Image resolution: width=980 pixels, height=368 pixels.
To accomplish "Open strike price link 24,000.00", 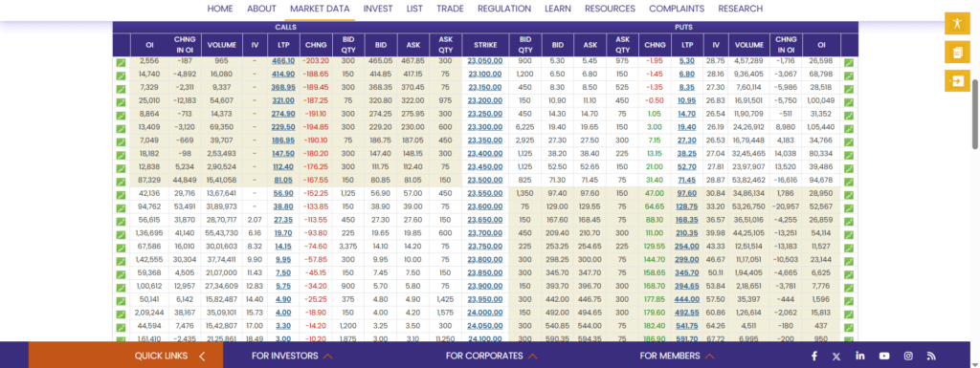I will click(485, 313).
